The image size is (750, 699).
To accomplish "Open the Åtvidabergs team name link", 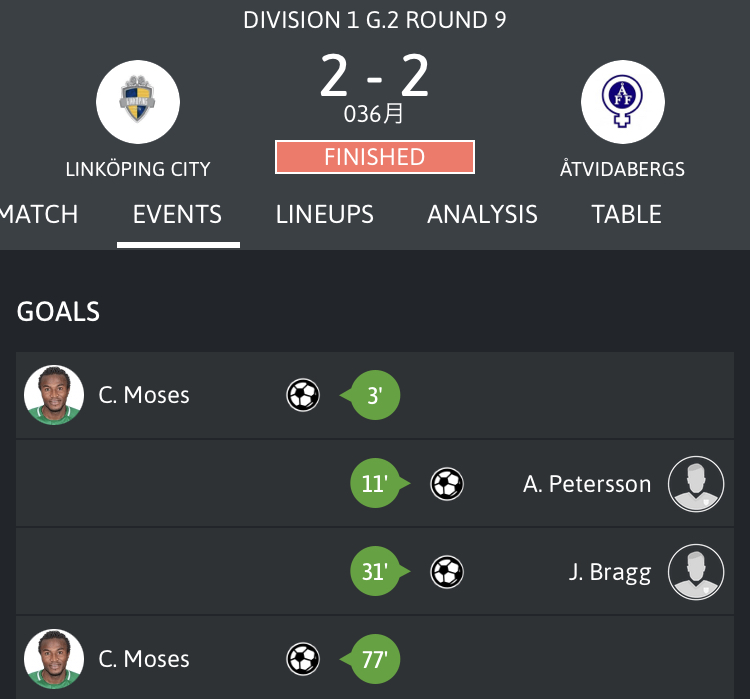I will 622,169.
